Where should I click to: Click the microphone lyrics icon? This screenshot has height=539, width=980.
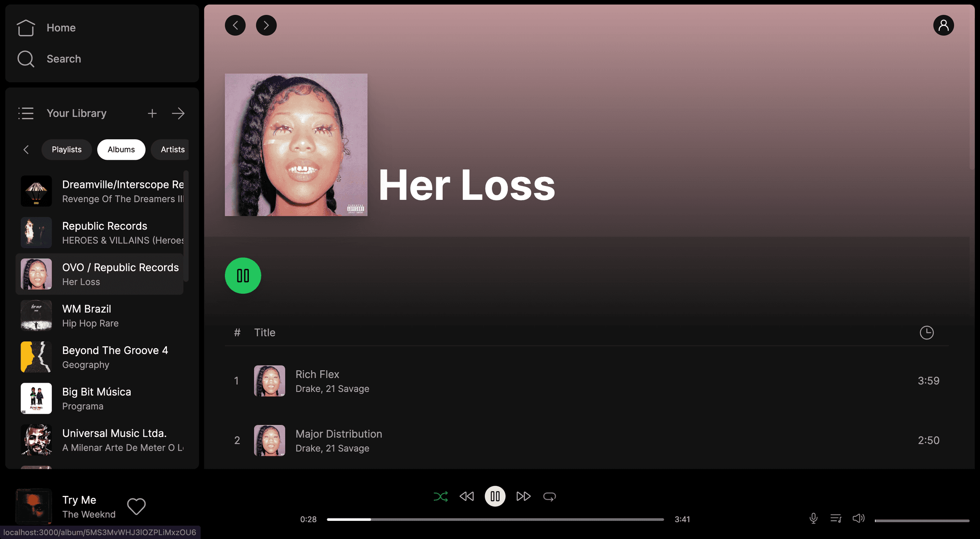[x=813, y=518]
